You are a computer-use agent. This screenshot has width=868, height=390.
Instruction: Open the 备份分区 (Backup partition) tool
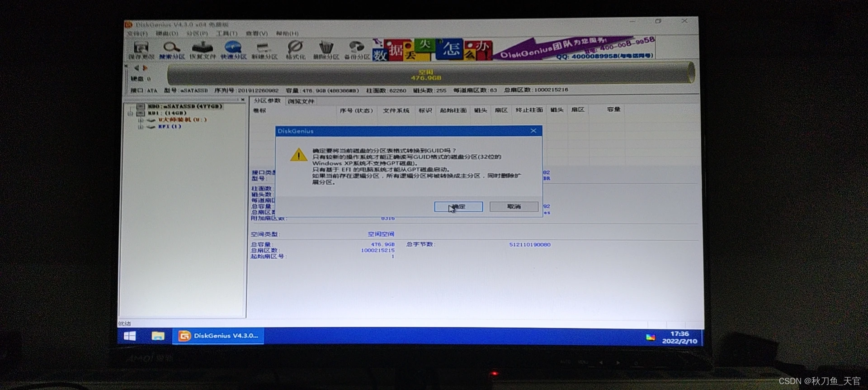coord(357,50)
